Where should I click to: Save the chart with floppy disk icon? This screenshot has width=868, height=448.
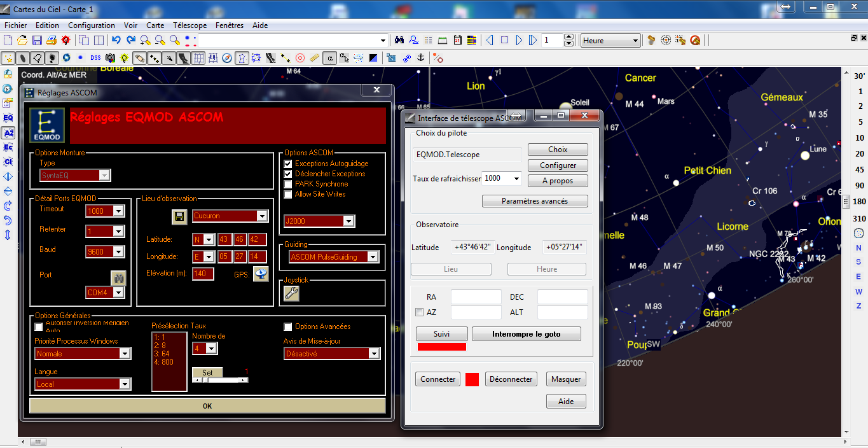(x=37, y=40)
